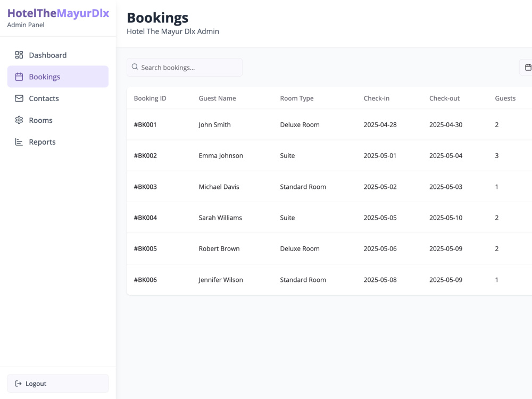Screen dimensions: 532x399
Task: Click the Check-out column header
Action: (x=444, y=98)
